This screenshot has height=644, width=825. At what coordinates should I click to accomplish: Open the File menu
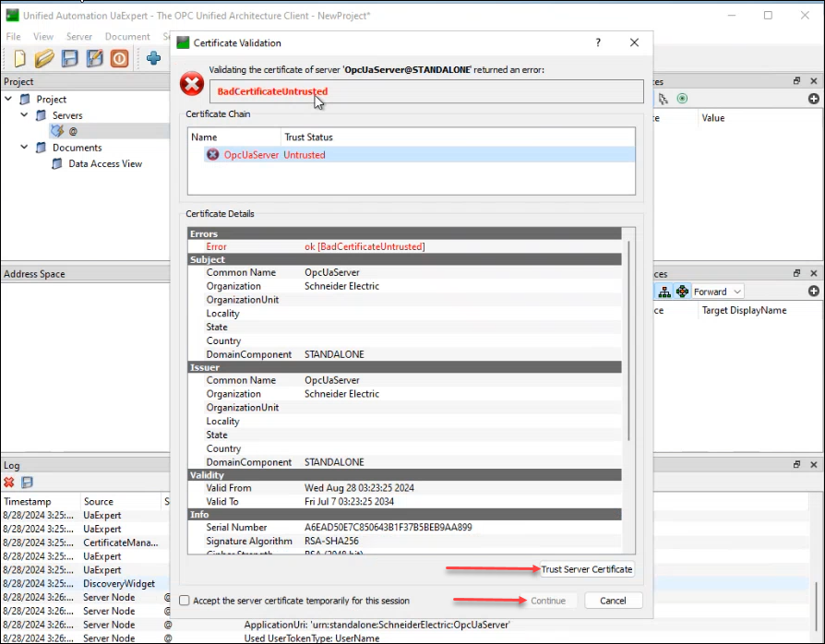[13, 36]
